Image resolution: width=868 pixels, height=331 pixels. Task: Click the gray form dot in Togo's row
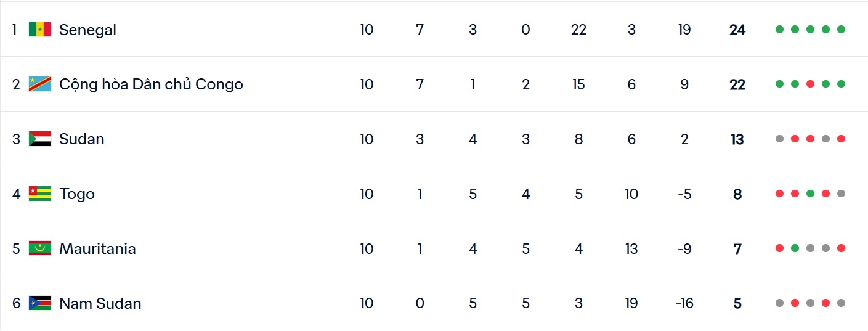(841, 194)
